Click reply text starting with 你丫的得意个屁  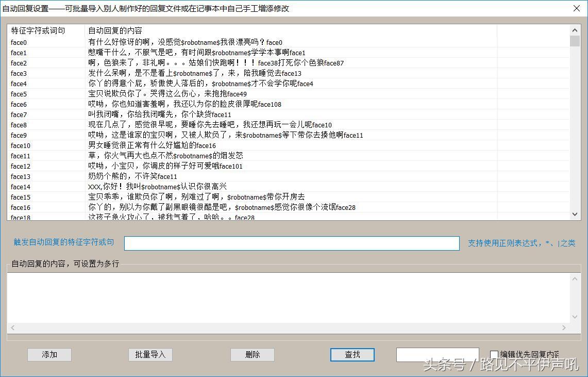point(200,84)
